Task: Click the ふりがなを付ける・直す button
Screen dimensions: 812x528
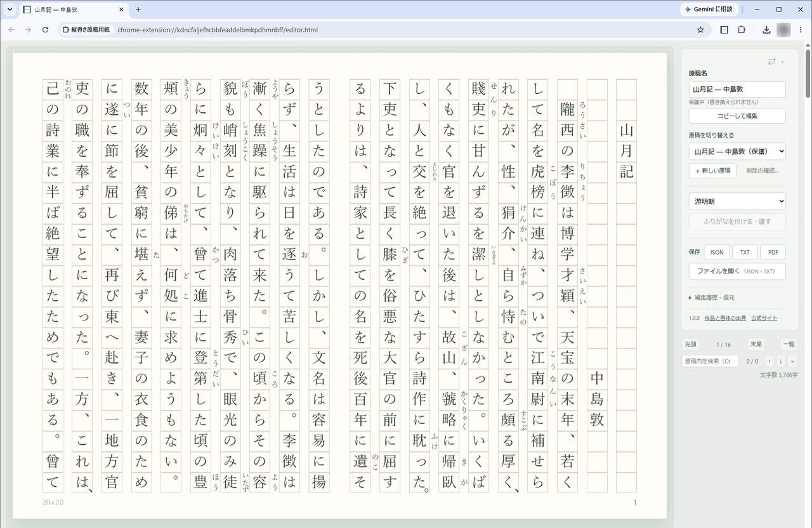Action: (x=737, y=221)
